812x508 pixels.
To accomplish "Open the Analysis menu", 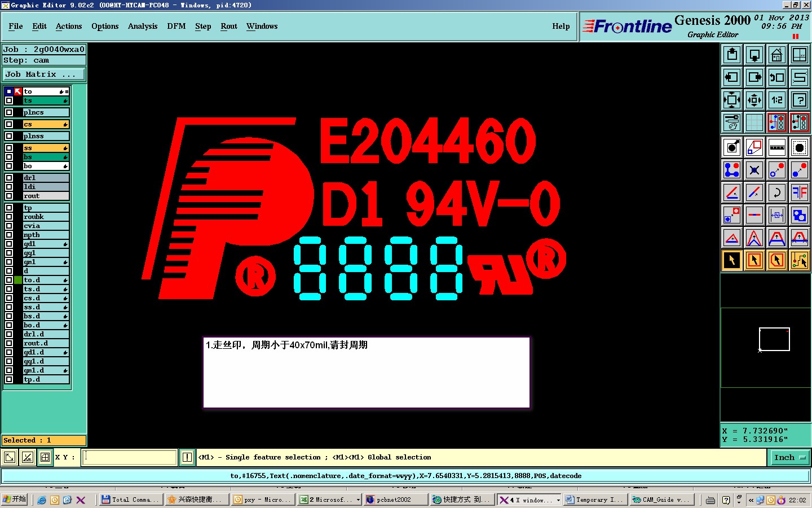I will (x=143, y=26).
